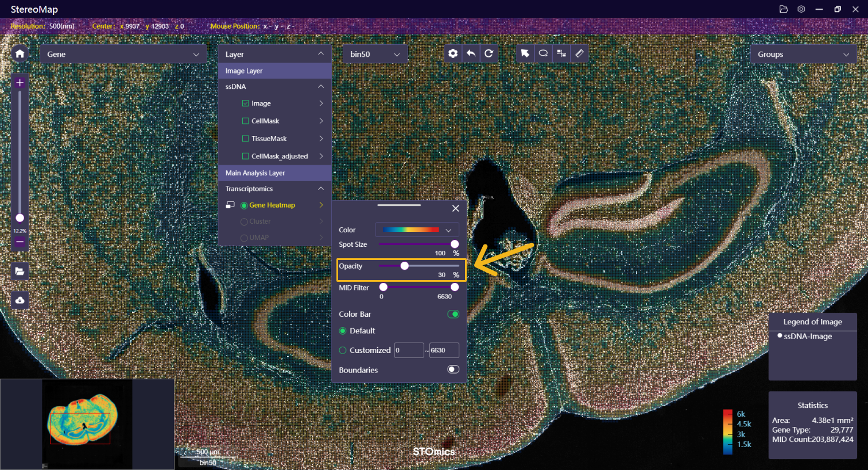The height and width of the screenshot is (470, 868).
Task: Click the home button icon
Action: click(x=20, y=53)
